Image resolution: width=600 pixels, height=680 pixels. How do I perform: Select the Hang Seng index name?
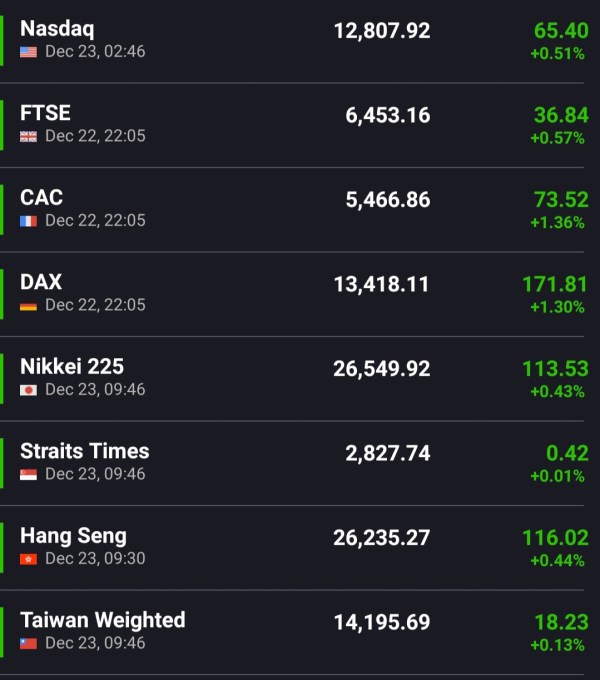(x=73, y=536)
